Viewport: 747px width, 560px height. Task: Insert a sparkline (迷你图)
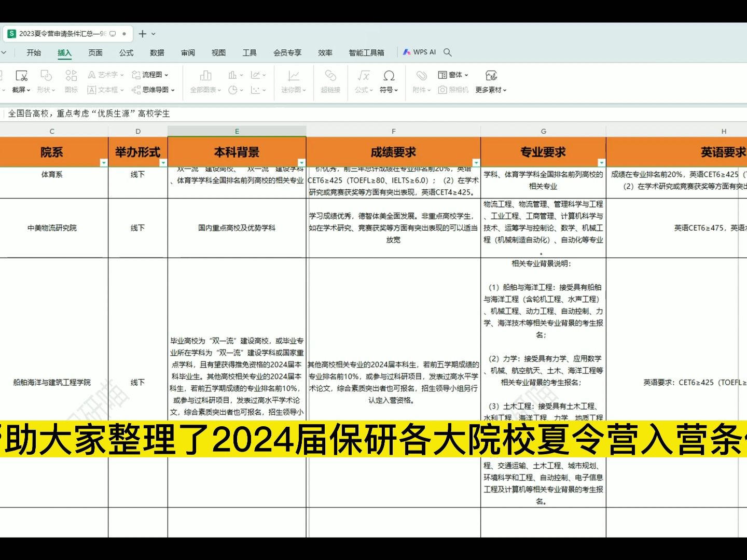point(294,82)
